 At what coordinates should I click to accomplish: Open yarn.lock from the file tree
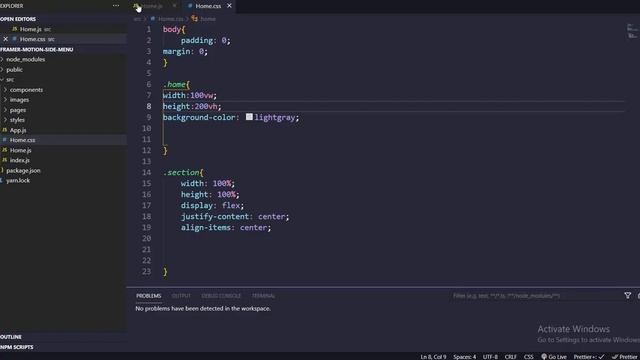(x=18, y=180)
